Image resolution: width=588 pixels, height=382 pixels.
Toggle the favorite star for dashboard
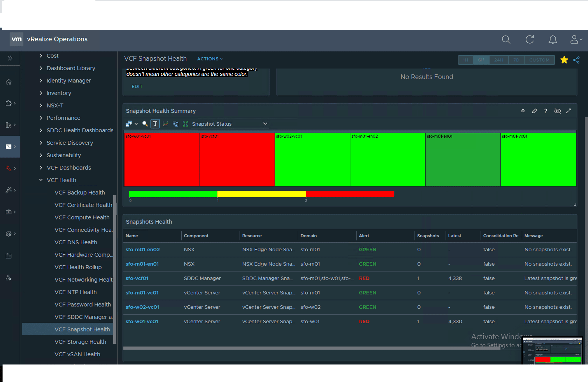tap(564, 60)
